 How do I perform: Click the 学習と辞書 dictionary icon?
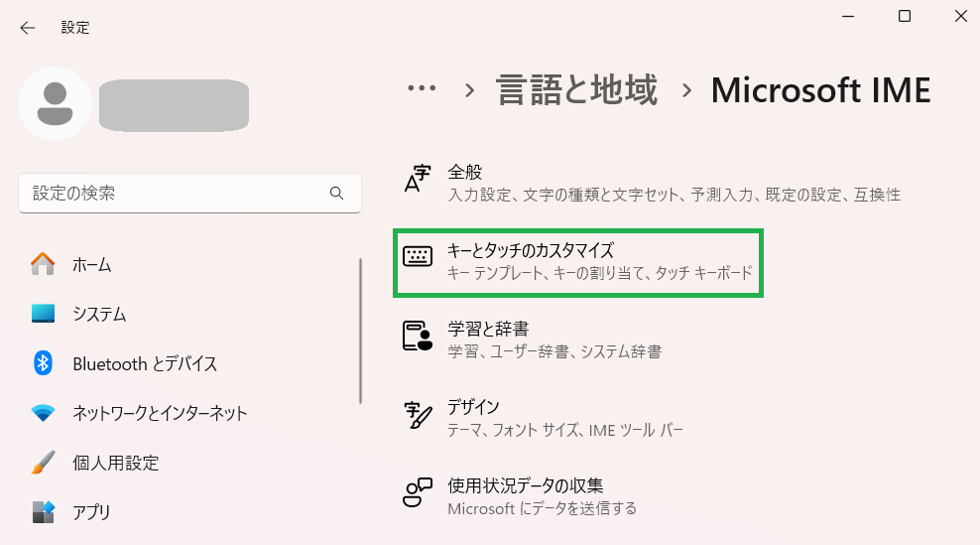coord(418,337)
